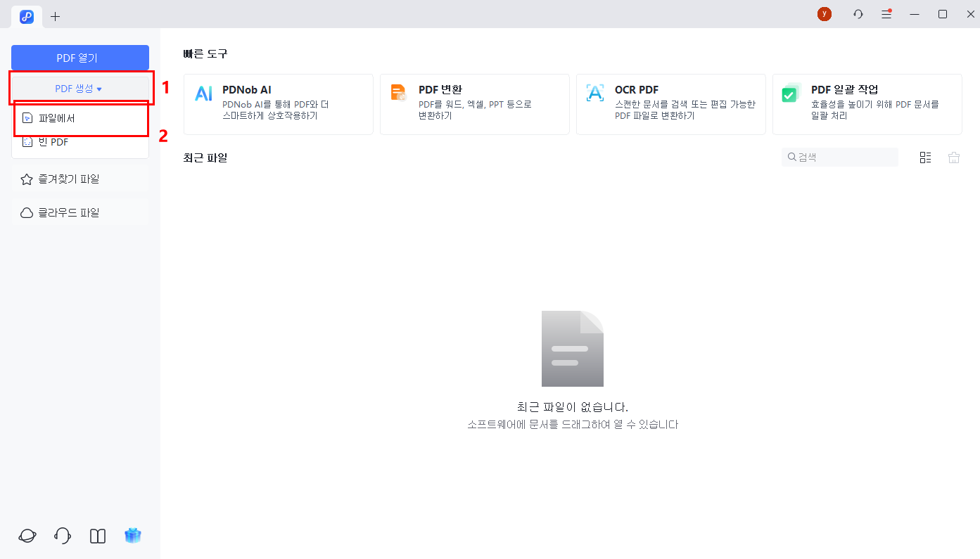The width and height of the screenshot is (980, 559).
Task: Open the PDNob AI tool
Action: click(278, 104)
